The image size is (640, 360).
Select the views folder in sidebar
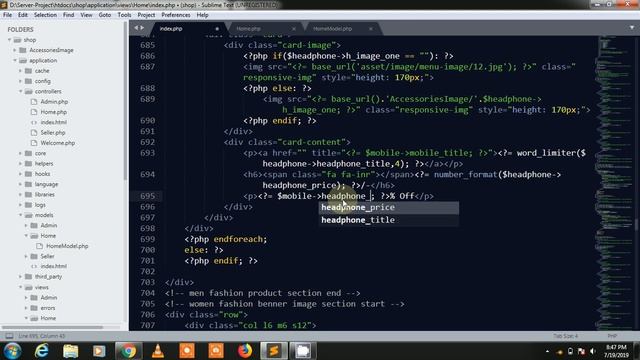tap(41, 287)
